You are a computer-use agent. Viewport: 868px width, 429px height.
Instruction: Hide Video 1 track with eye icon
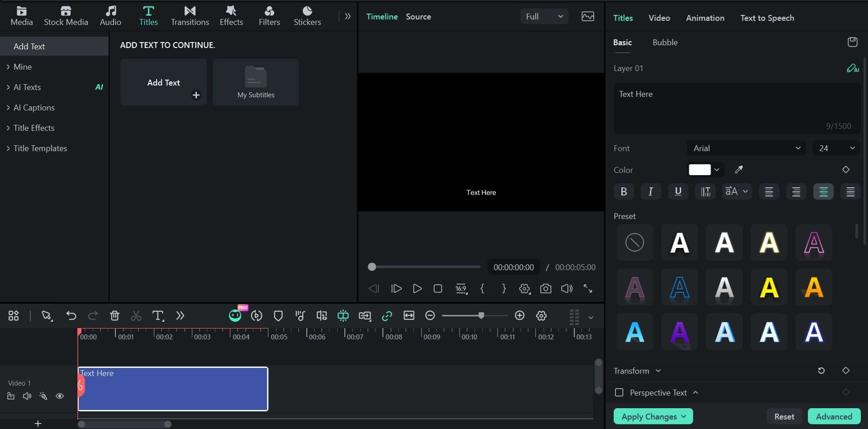60,396
